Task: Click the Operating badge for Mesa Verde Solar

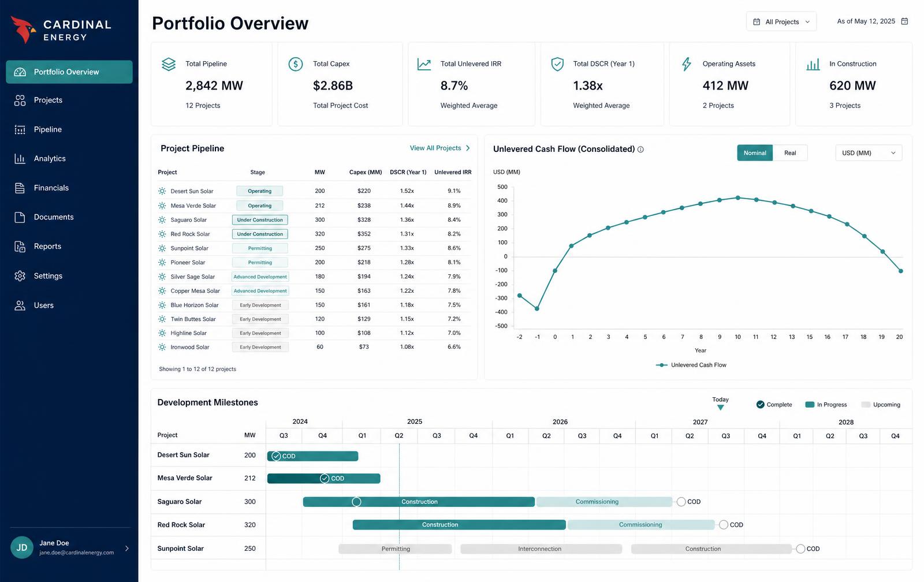Action: pos(260,206)
